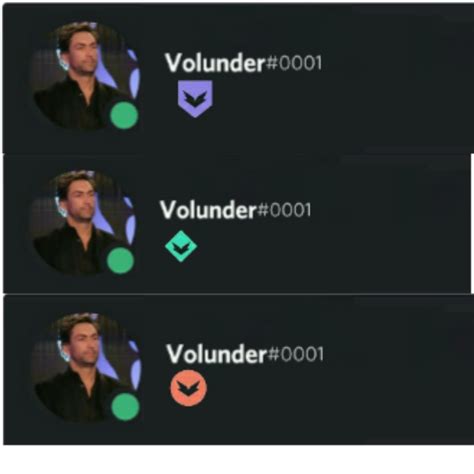Select the Volunder username above the orange badge
The width and height of the screenshot is (474, 474).
pyautogui.click(x=216, y=354)
